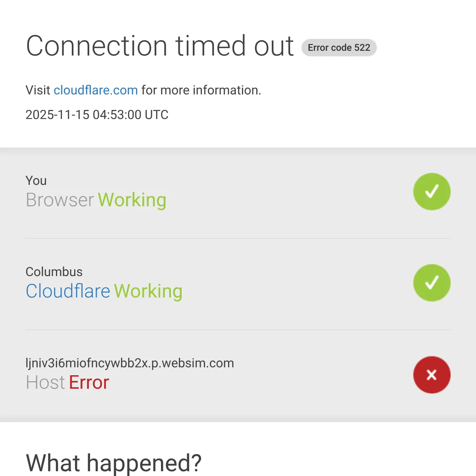Click the red X Host Error icon
This screenshot has width=476, height=476.
(x=432, y=375)
